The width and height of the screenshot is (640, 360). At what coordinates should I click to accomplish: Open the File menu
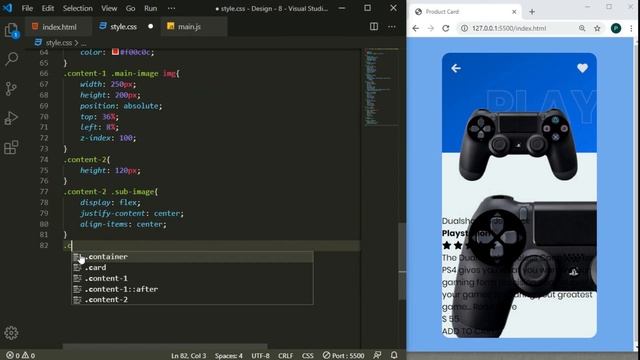(27, 8)
